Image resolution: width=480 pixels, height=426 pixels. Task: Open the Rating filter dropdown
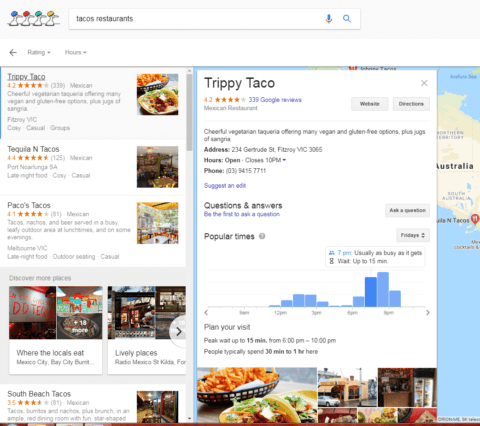click(x=39, y=52)
